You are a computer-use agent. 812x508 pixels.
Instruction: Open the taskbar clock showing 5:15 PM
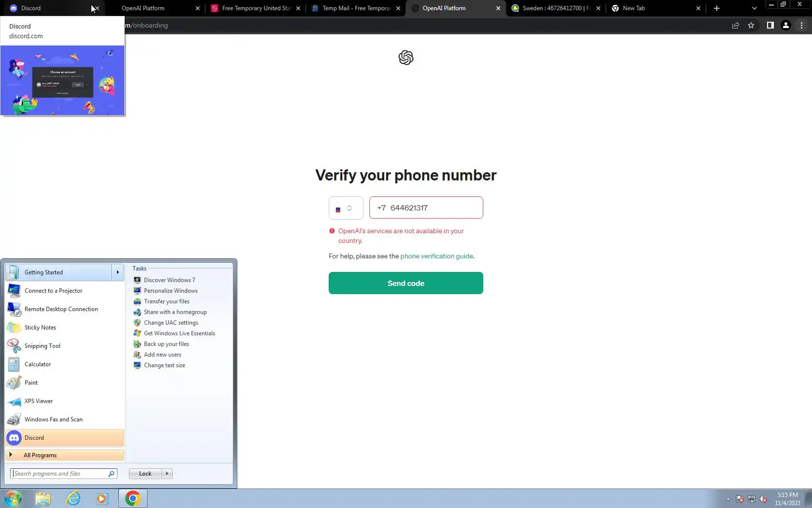787,499
